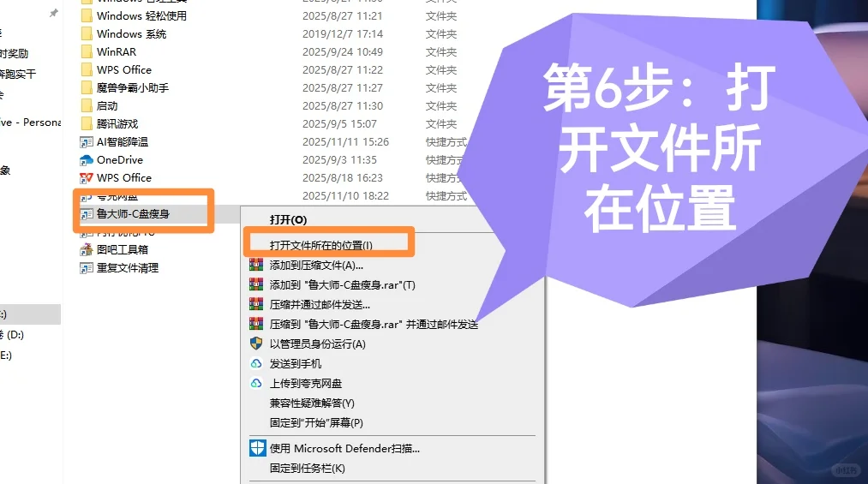Click the date 2025/11/10 18:22
The image size is (868, 484).
(x=345, y=196)
